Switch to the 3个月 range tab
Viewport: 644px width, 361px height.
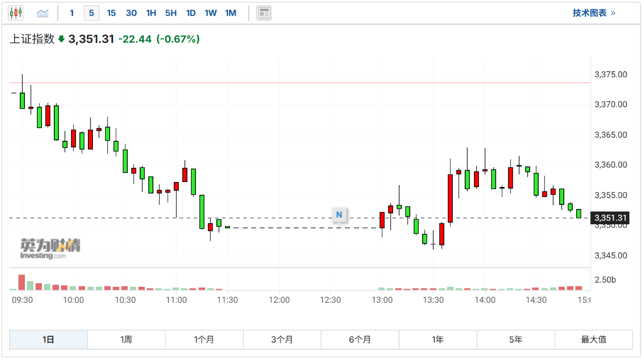282,340
